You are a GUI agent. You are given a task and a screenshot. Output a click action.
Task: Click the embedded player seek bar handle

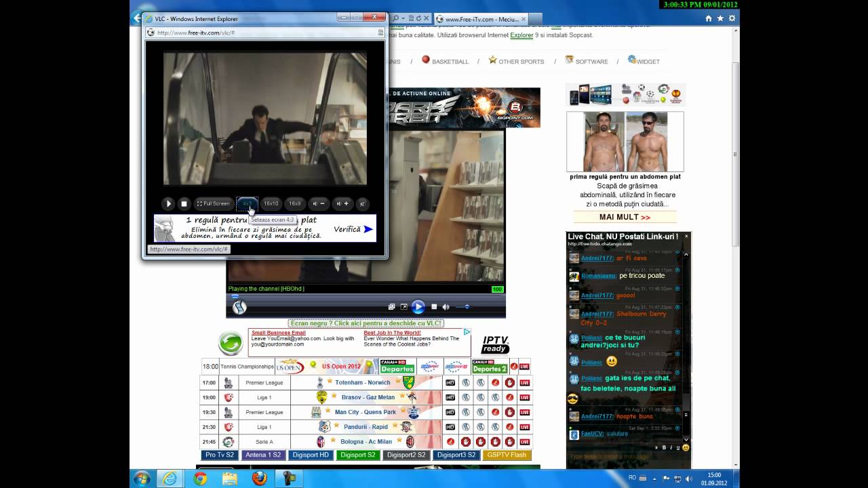235,296
